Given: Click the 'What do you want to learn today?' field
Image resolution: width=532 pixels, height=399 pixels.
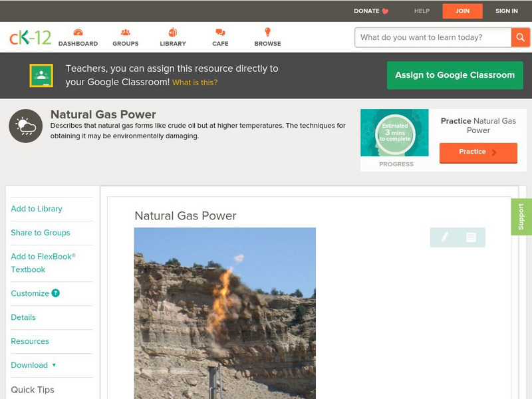Looking at the screenshot, I should pyautogui.click(x=433, y=37).
